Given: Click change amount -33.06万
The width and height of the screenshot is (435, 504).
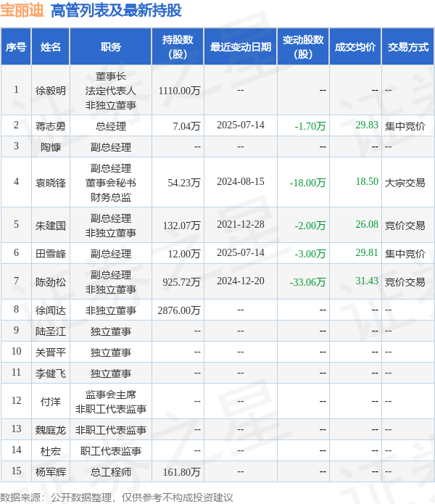Looking at the screenshot, I should click(x=308, y=282).
